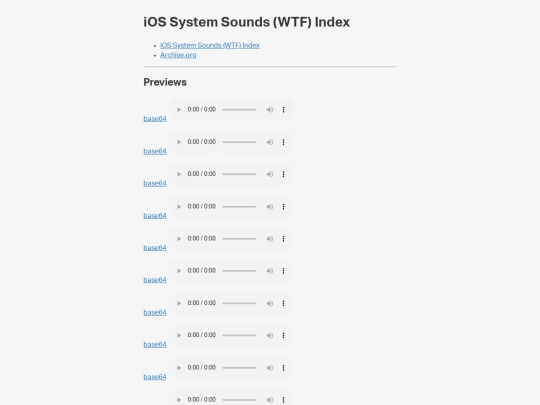Toggle volume on the sixth audio player
Image resolution: width=540 pixels, height=405 pixels.
tap(270, 271)
